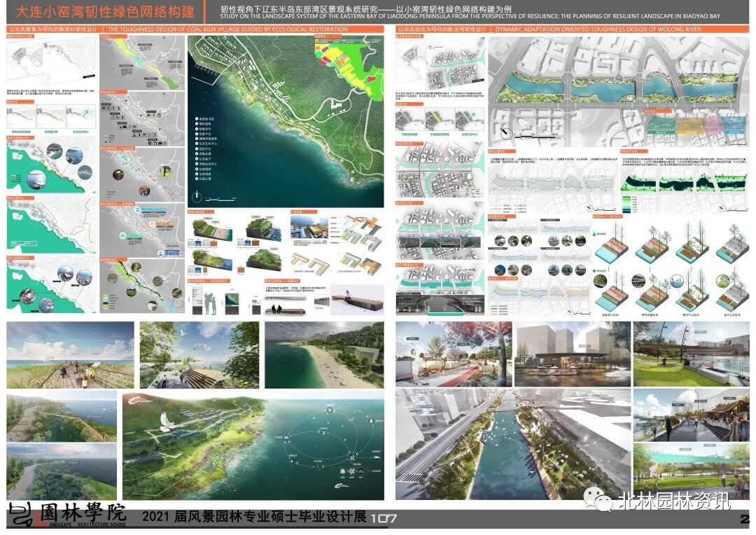The width and height of the screenshot is (756, 535).
Task: Select the heading 'DYNAMIC ADAPTATION ORIENTED TOUGHNESS DESIGN OF WOLONG RIVER'
Action: click(x=598, y=29)
